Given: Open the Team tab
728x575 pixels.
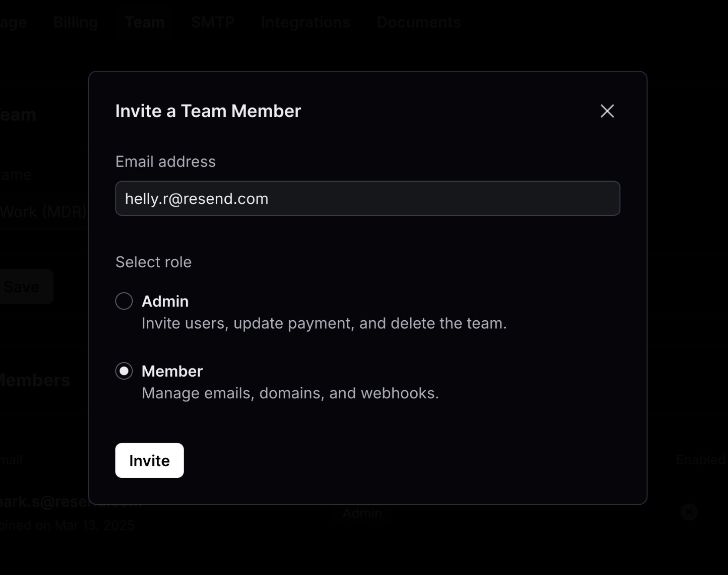Looking at the screenshot, I should [x=145, y=22].
